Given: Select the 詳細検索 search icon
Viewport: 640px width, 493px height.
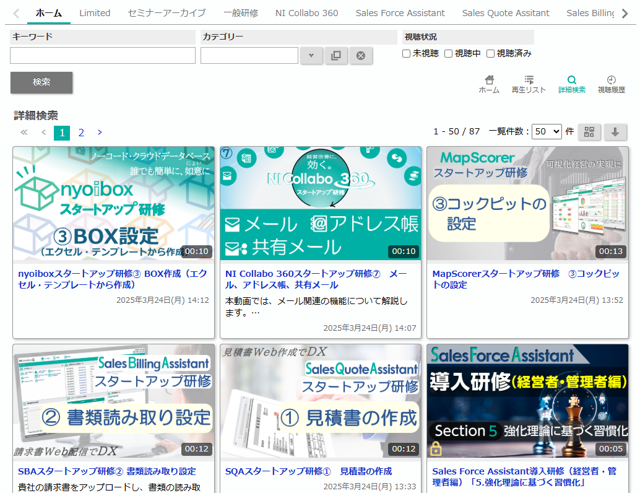Looking at the screenshot, I should point(571,84).
